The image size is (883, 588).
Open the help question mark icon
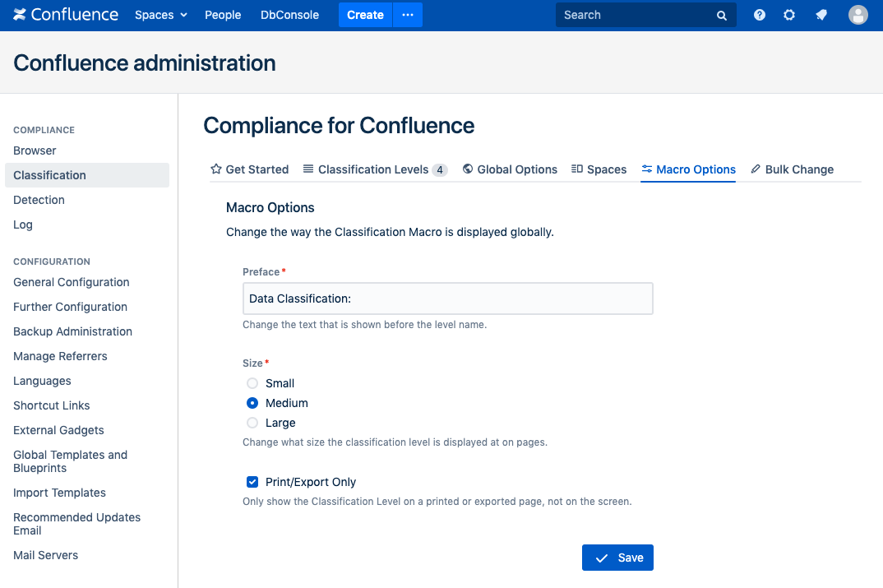(760, 15)
